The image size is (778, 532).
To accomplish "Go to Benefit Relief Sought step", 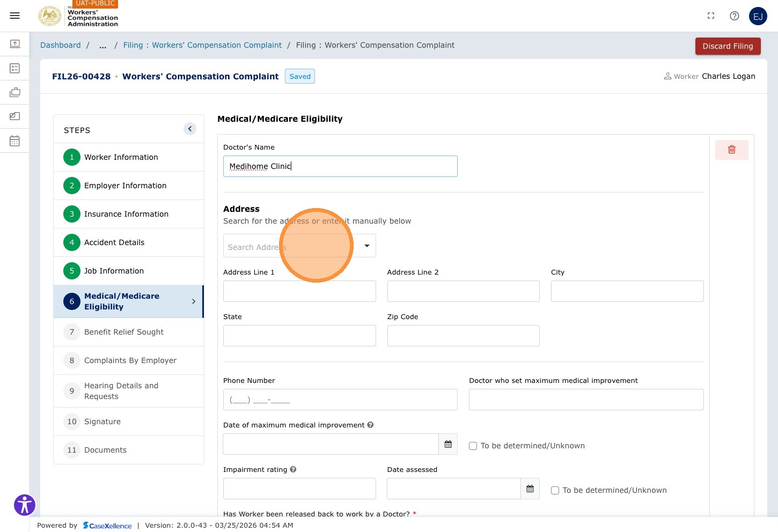I will point(129,332).
